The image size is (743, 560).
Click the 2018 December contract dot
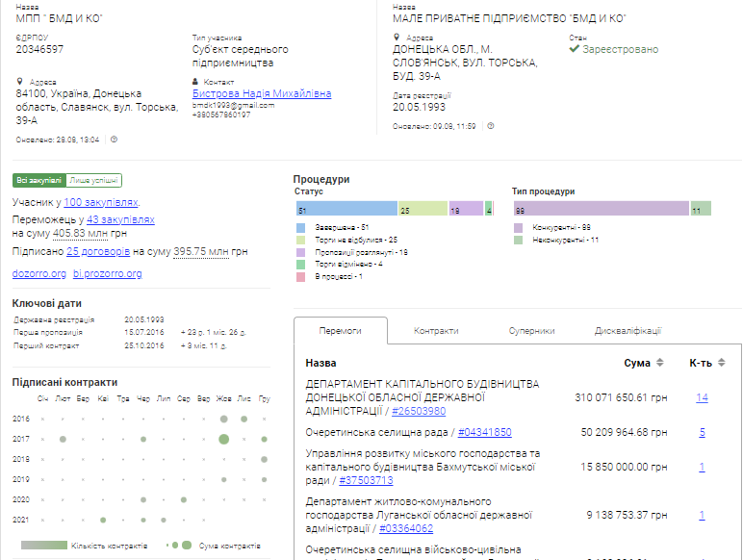tap(264, 459)
